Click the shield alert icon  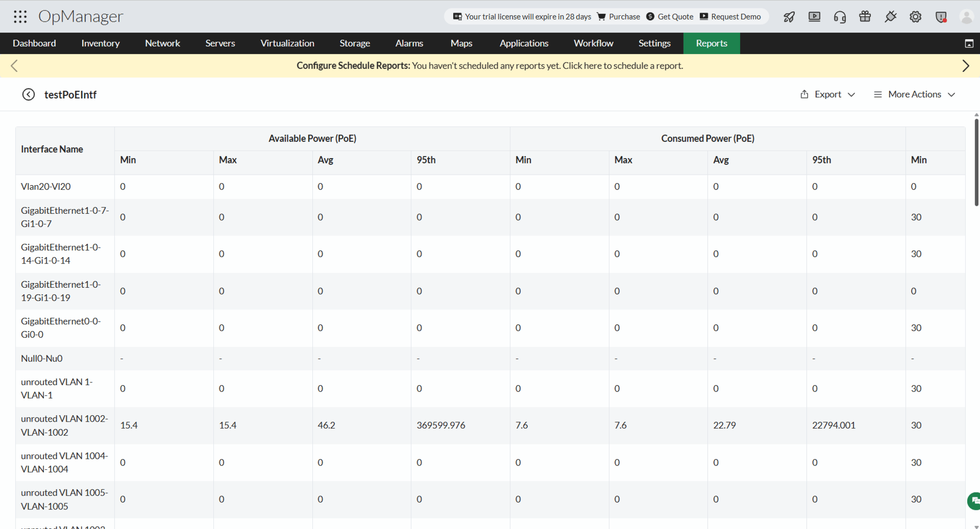pyautogui.click(x=941, y=17)
